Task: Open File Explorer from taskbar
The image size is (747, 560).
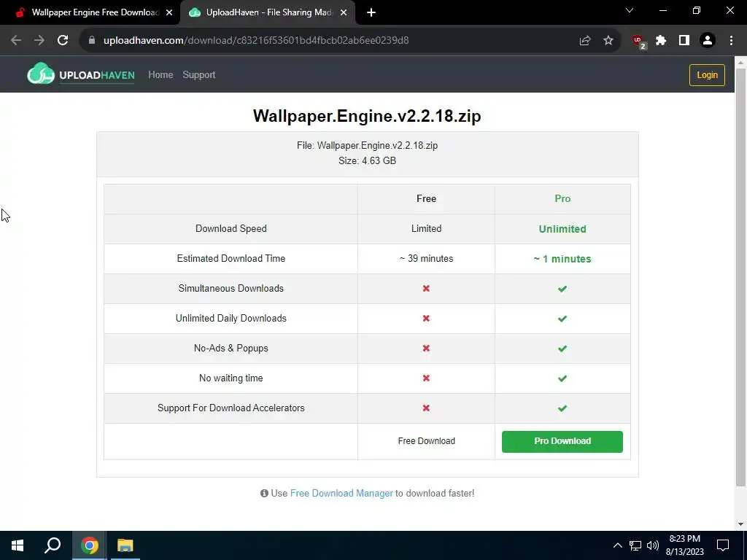Action: pos(125,545)
